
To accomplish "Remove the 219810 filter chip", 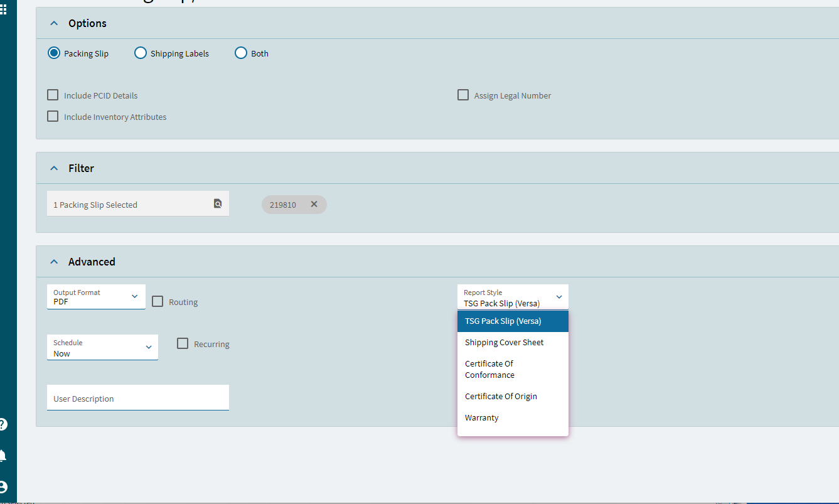I will (x=314, y=204).
